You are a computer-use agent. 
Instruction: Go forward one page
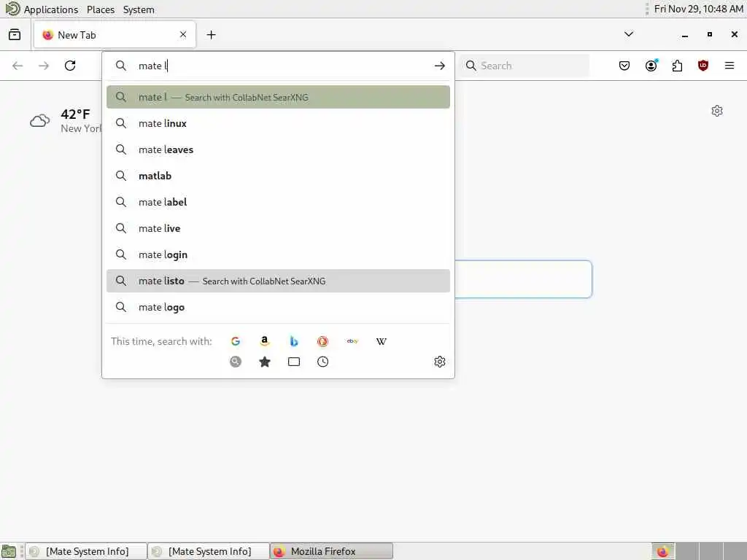tap(44, 66)
